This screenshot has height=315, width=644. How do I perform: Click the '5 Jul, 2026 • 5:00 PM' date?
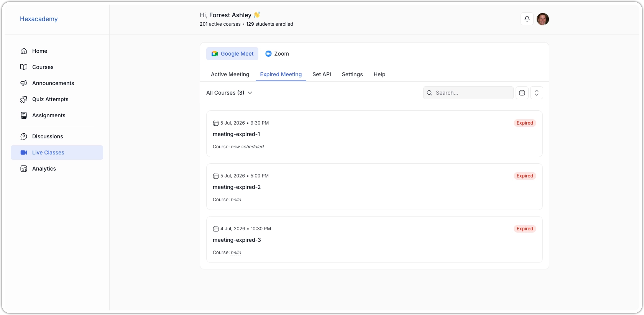(x=245, y=176)
